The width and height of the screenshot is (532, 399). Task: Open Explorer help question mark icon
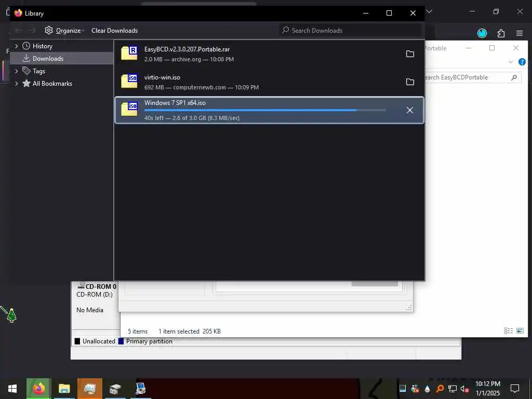coord(522,62)
